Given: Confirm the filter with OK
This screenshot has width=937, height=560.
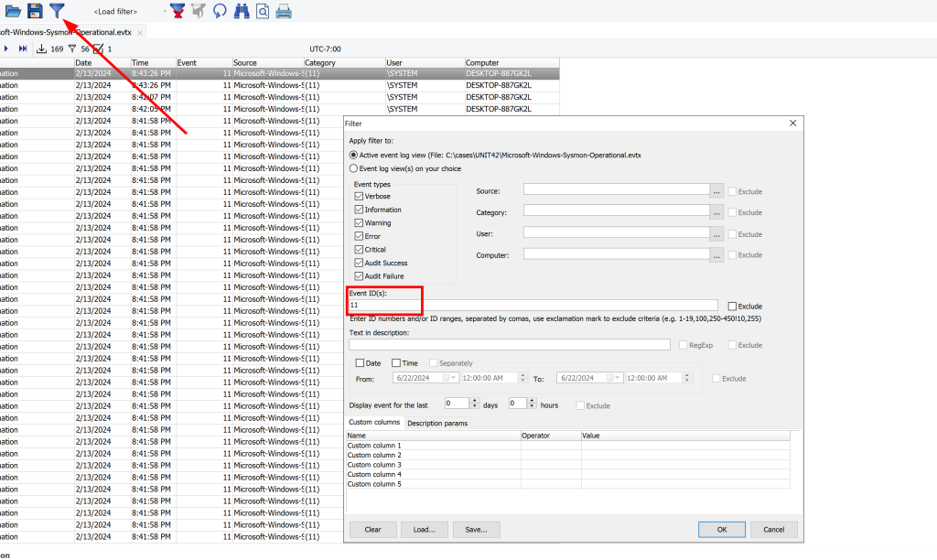Looking at the screenshot, I should coord(722,530).
